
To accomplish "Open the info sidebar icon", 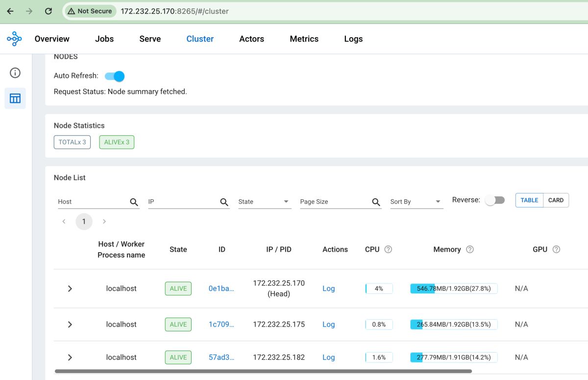I will tap(15, 73).
